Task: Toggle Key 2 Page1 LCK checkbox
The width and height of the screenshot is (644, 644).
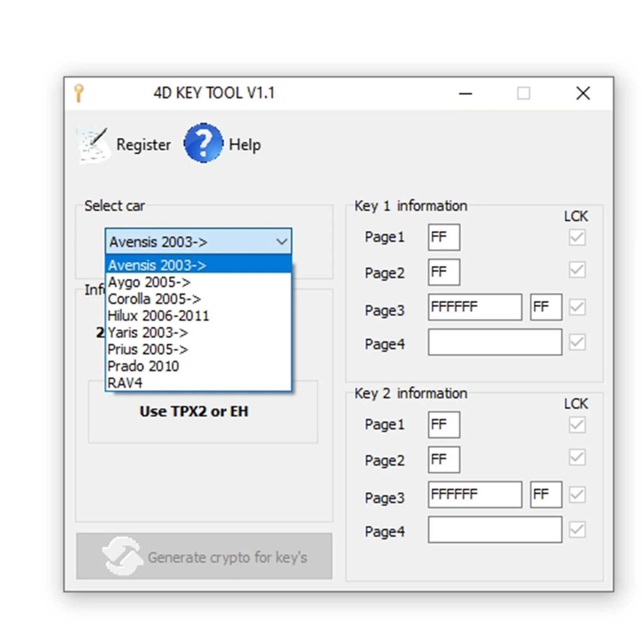Action: [x=577, y=425]
